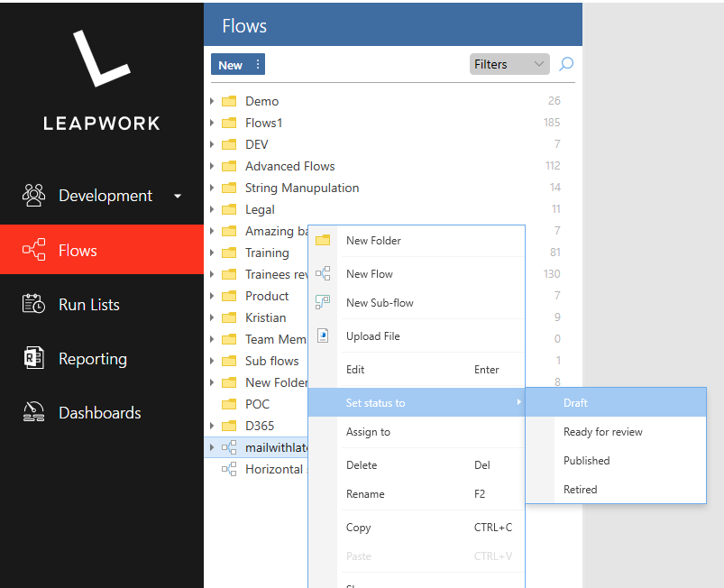
Task: Click Flows1 folder's count 185
Action: pyautogui.click(x=552, y=123)
